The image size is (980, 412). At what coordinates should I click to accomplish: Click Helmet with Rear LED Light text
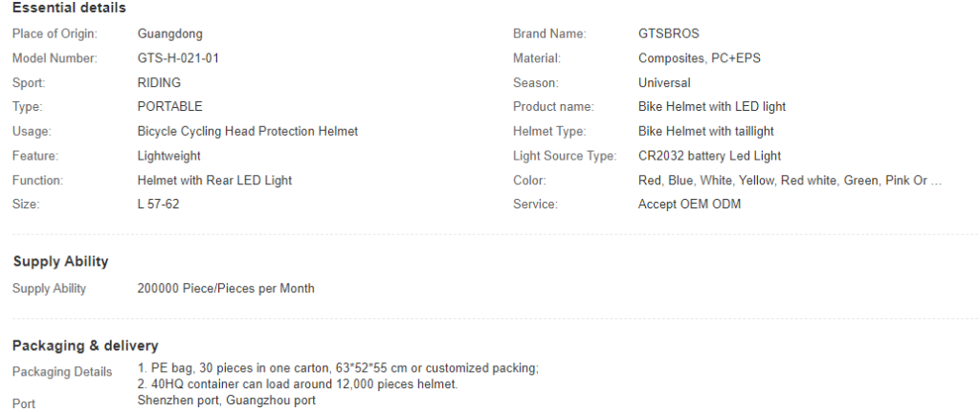[x=214, y=181]
